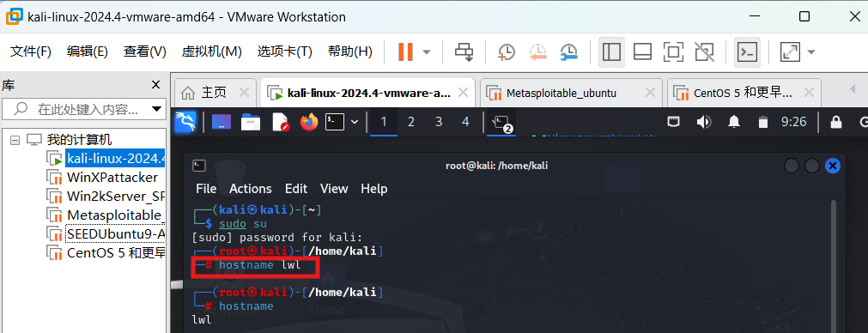
Task: Toggle the console view button
Action: [747, 52]
